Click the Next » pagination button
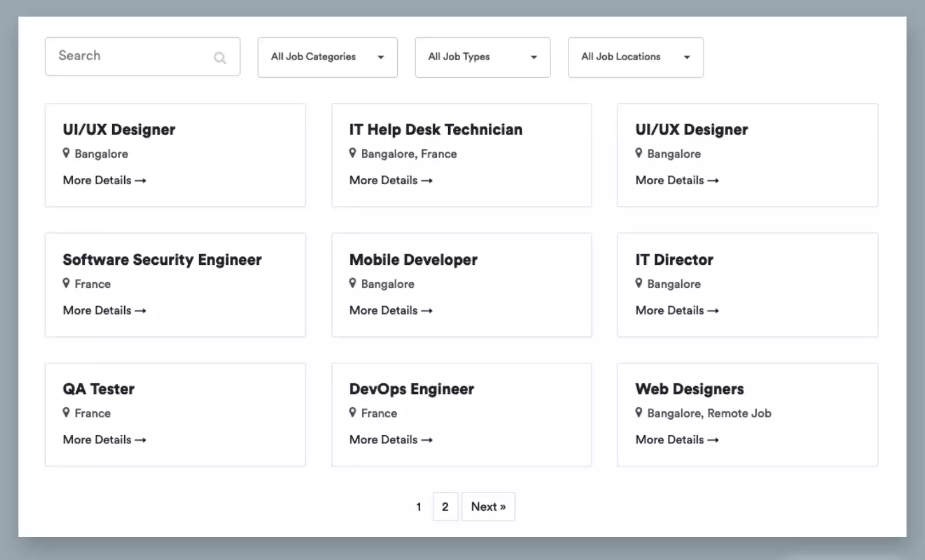This screenshot has width=925, height=560. tap(488, 507)
